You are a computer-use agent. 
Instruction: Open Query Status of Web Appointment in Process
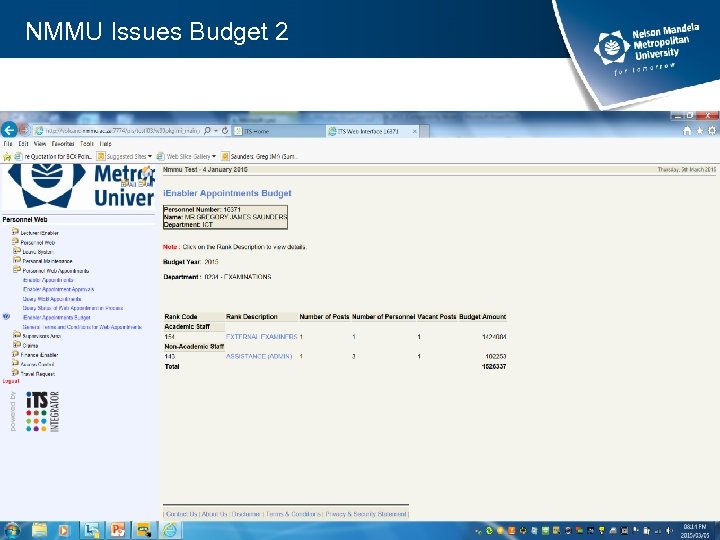[73, 308]
